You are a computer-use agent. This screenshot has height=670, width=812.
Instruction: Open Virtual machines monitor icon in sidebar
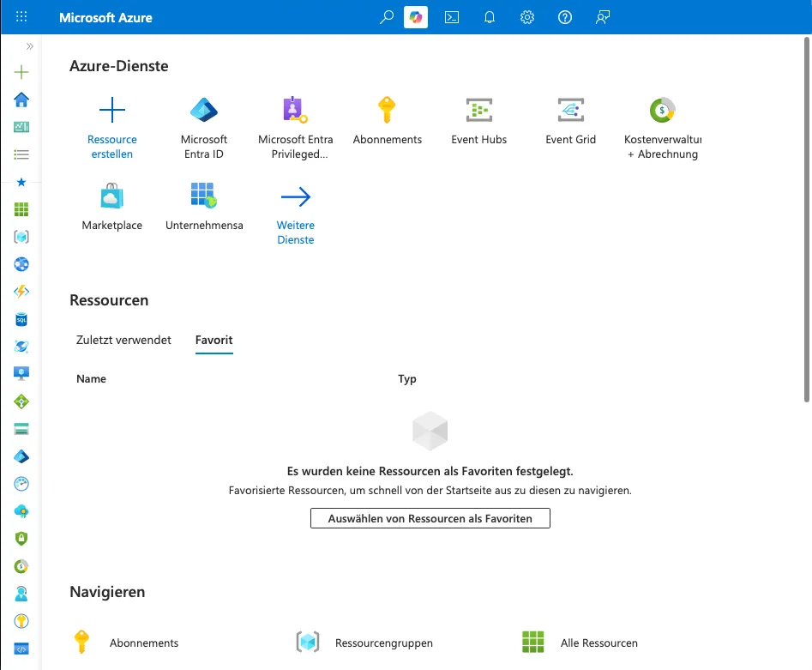point(21,373)
